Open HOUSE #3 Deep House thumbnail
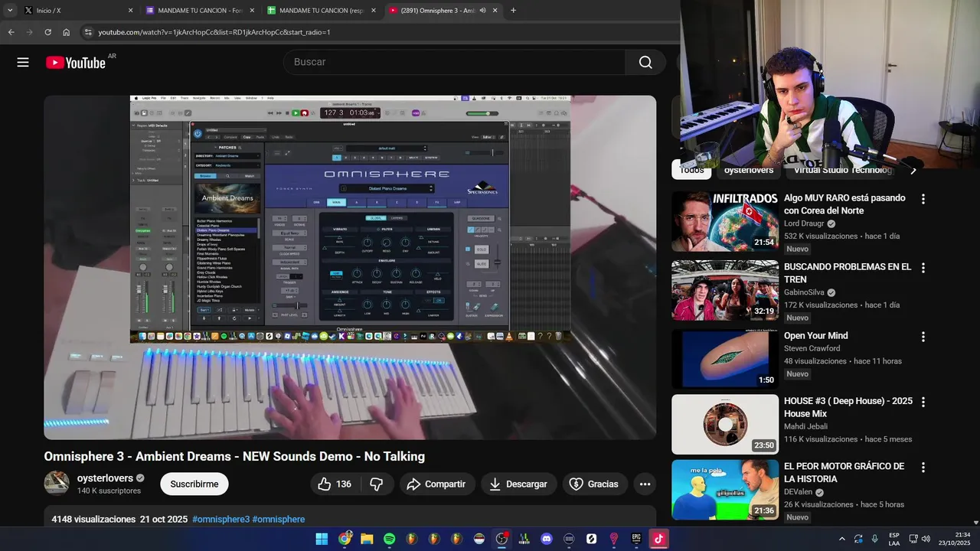This screenshot has width=980, height=551. pyautogui.click(x=725, y=424)
